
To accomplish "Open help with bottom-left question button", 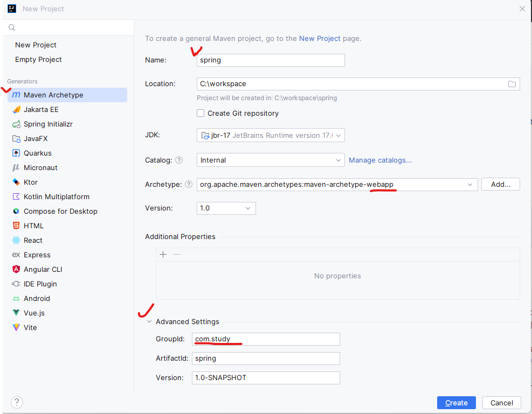I will coord(17,403).
